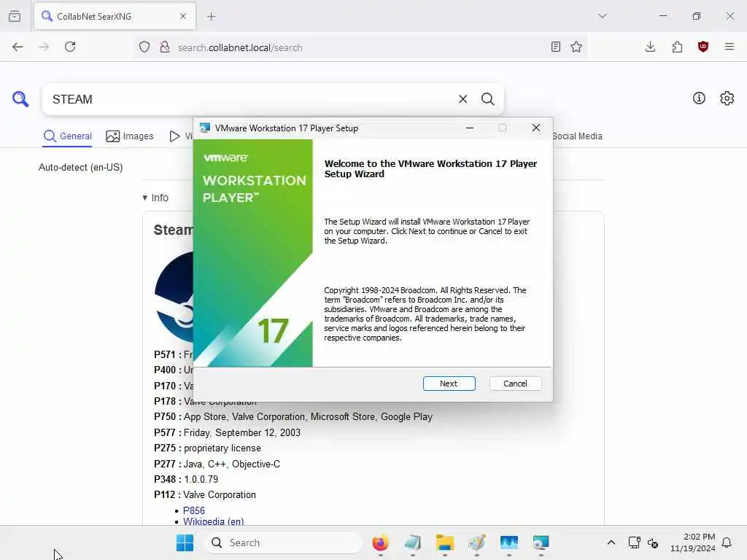Open Firefox tracking protection shield

[144, 47]
